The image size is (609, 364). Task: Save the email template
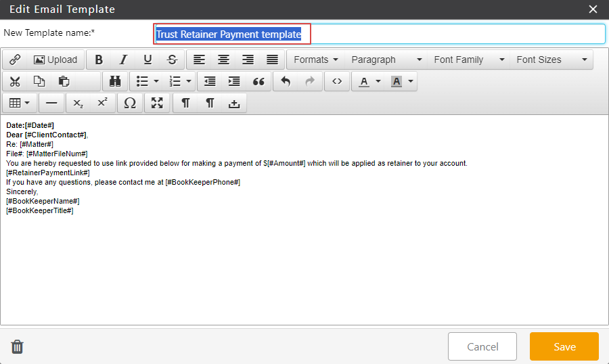[564, 346]
